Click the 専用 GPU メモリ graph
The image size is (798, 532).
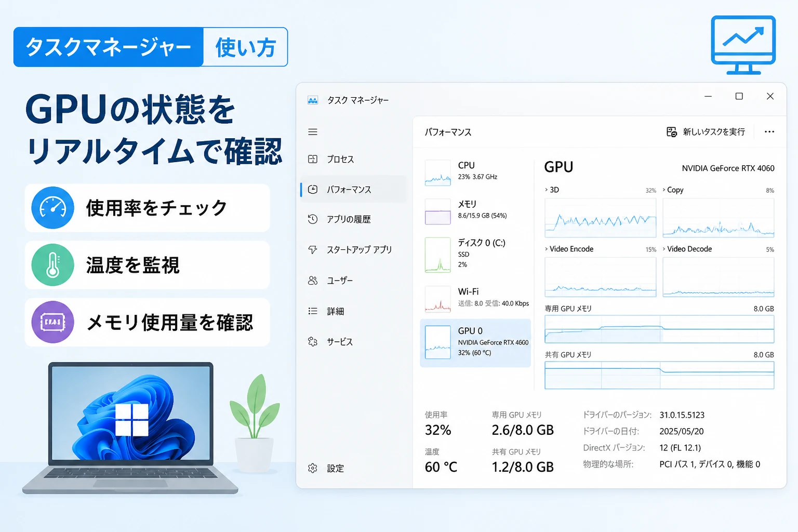click(659, 329)
